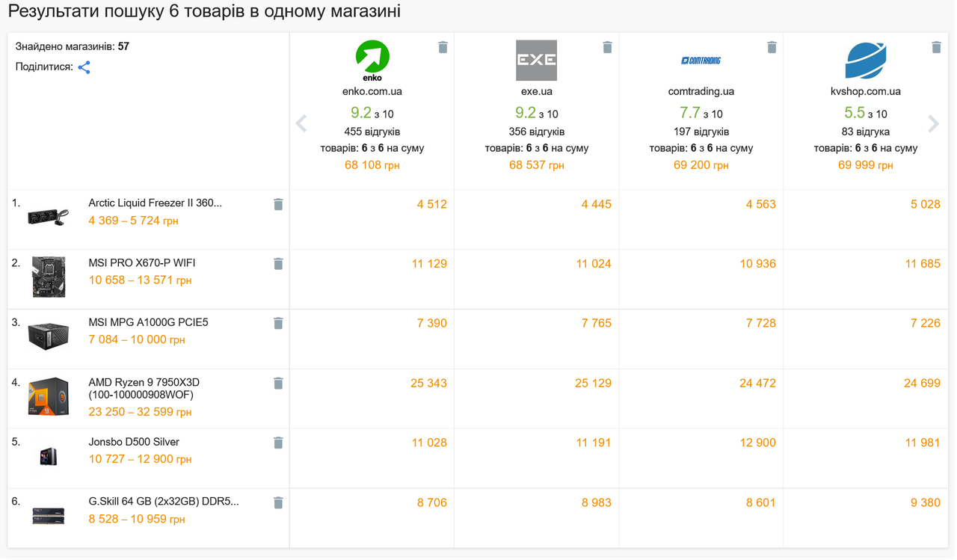Select kvshop price 9 380 for G.Skill memory

(x=926, y=502)
